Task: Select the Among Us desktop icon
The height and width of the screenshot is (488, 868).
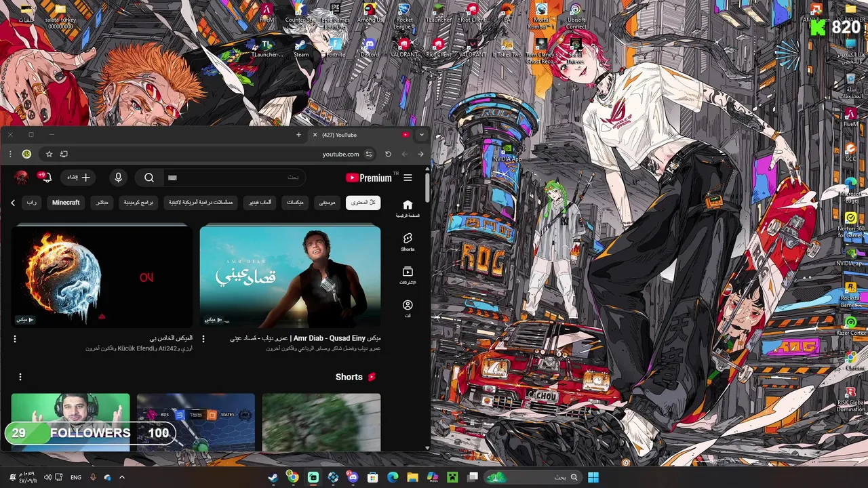Action: coord(370,13)
